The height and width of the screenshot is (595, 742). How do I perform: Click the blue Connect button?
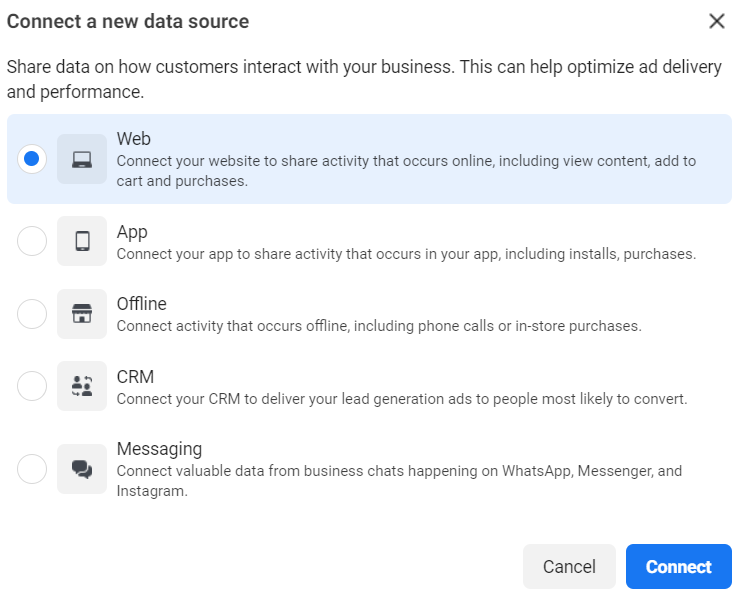[679, 567]
